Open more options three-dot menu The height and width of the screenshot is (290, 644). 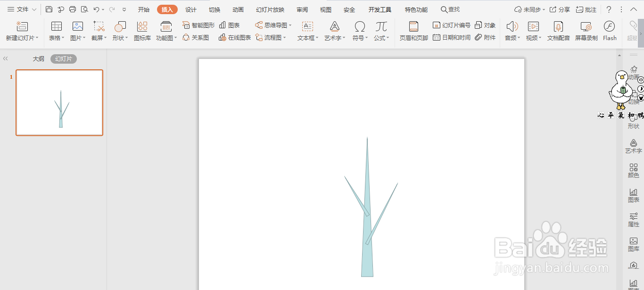tap(621, 9)
